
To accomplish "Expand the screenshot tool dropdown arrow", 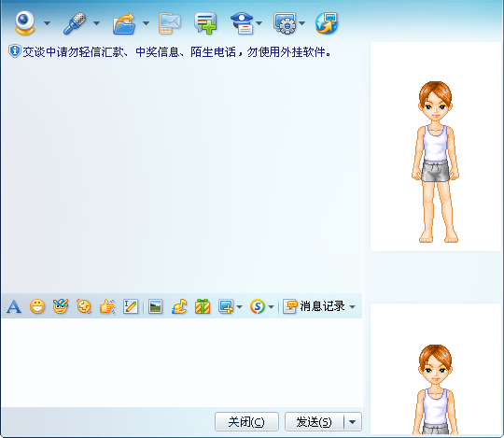I will click(239, 307).
